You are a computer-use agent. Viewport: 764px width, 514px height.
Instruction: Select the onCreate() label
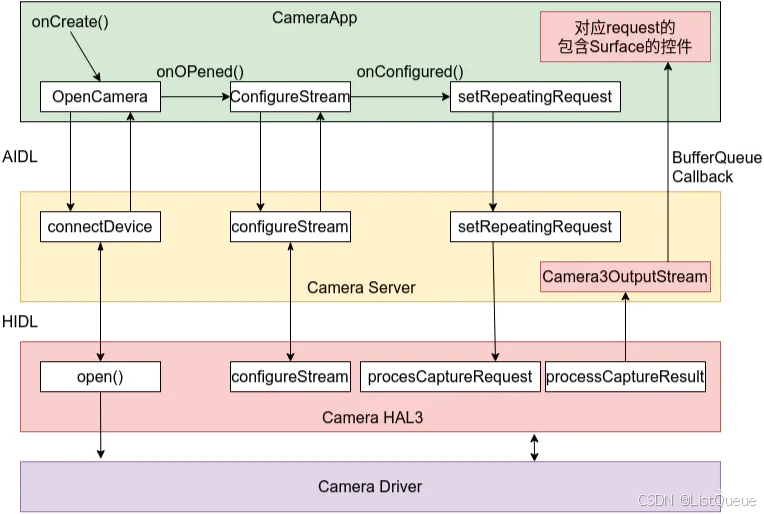pyautogui.click(x=70, y=21)
